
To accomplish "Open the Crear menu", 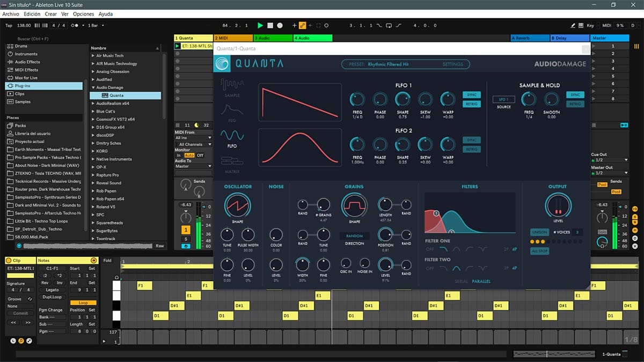I will [51, 14].
